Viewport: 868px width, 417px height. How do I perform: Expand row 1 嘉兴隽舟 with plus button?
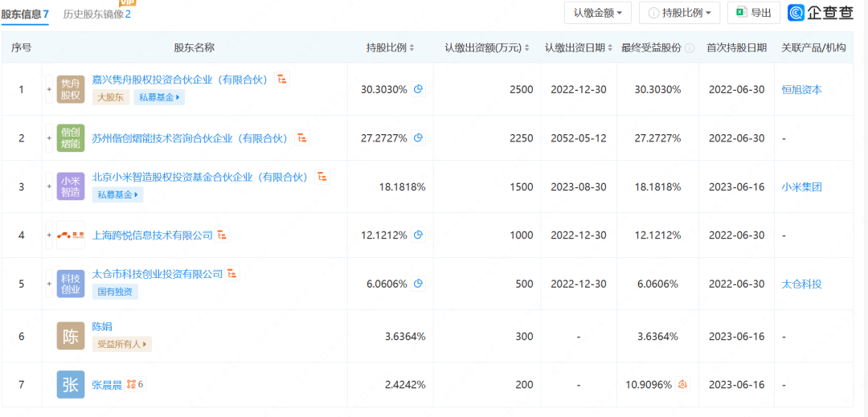pyautogui.click(x=49, y=90)
